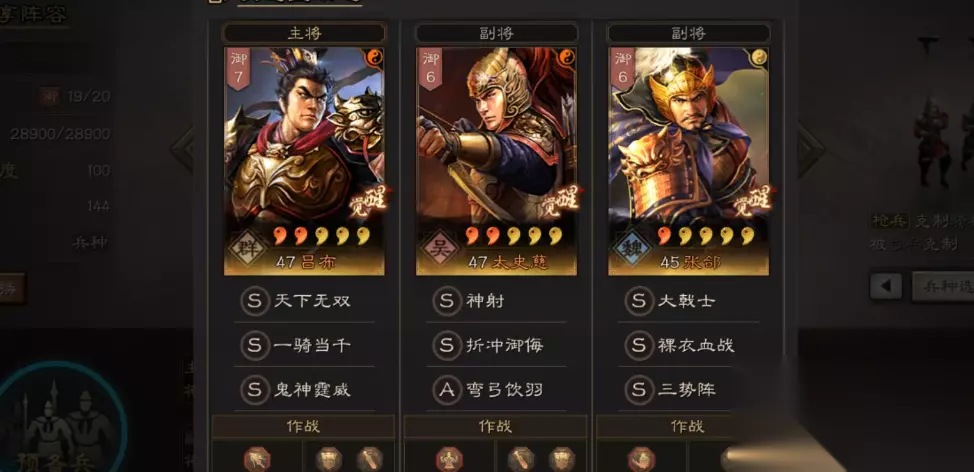Select Taishi Ci's 神射 skill
Image resolution: width=974 pixels, height=472 pixels.
497,301
